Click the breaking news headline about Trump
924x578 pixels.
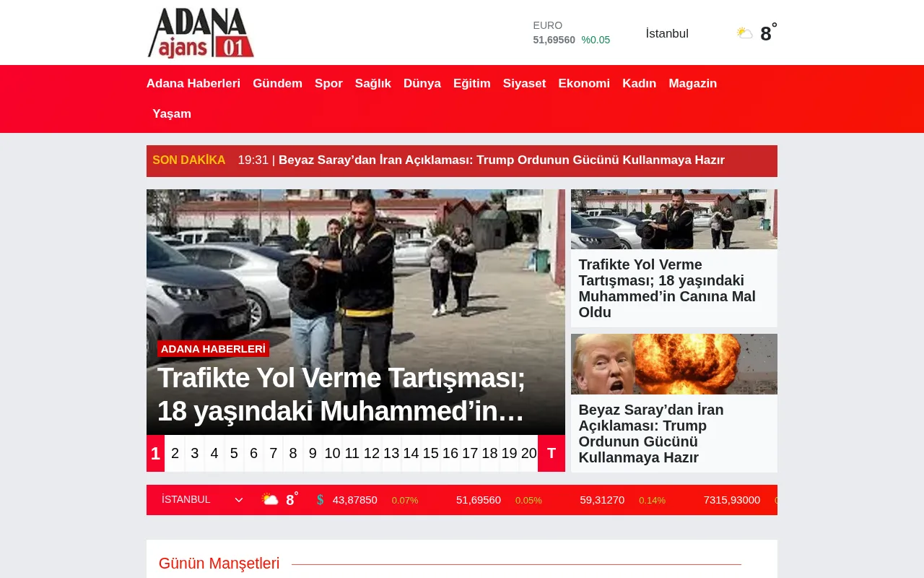502,160
